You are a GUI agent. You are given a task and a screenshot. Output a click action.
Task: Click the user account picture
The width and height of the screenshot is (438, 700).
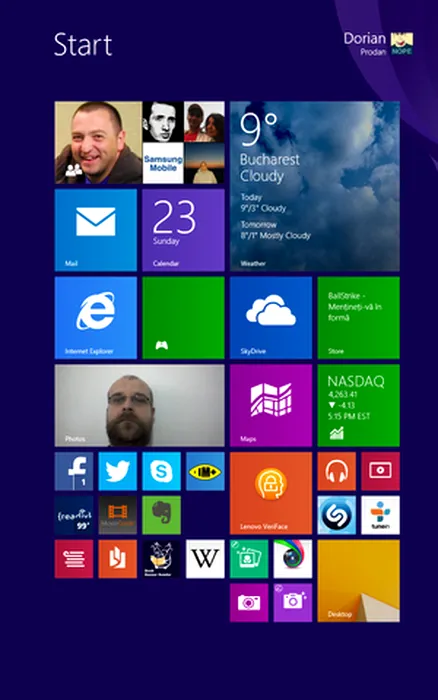(x=402, y=44)
